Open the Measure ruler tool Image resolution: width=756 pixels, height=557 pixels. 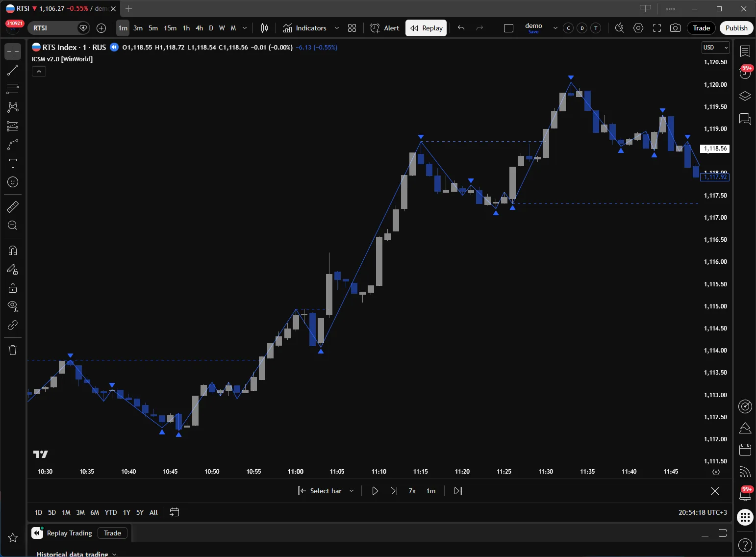point(13,207)
